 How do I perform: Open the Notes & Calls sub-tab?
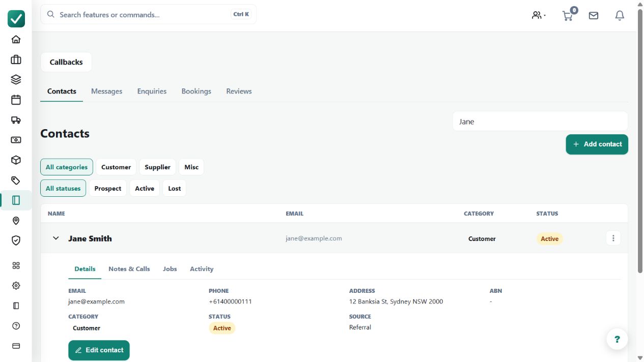click(129, 269)
